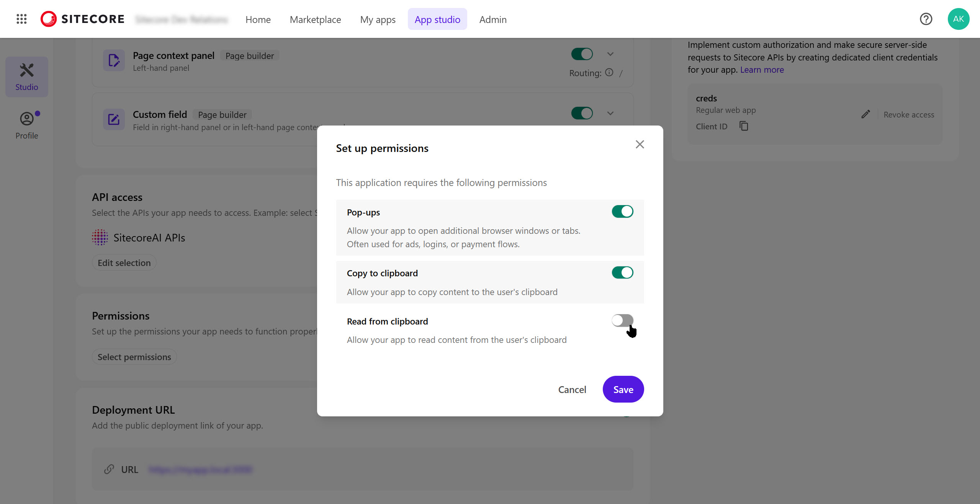Screen dimensions: 980x504
Task: Click the SitecoreAI APIs icon
Action: [100, 237]
